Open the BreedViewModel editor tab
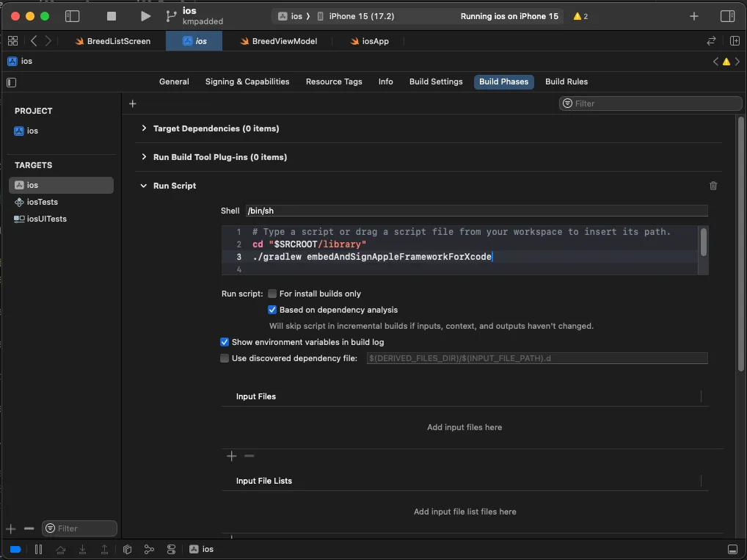 pyautogui.click(x=279, y=41)
